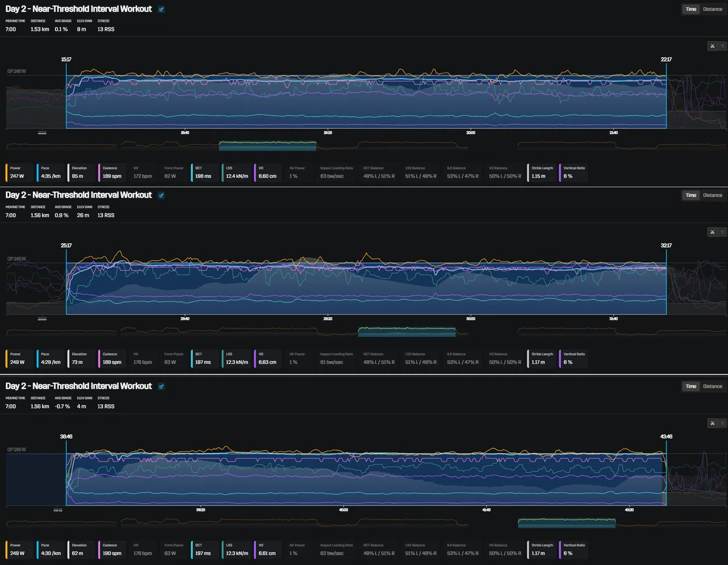
Task: Click the 15:17 selection start marker
Action: 66,59
